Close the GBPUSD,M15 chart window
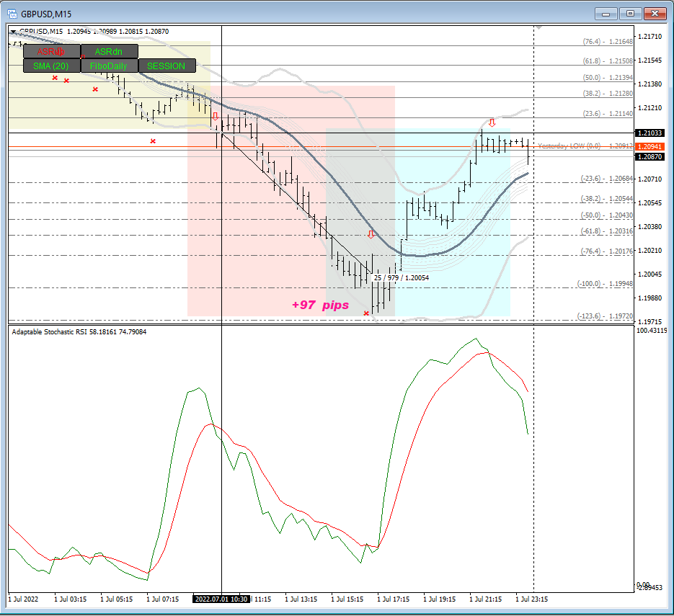This screenshot has width=674, height=616. pyautogui.click(x=655, y=14)
